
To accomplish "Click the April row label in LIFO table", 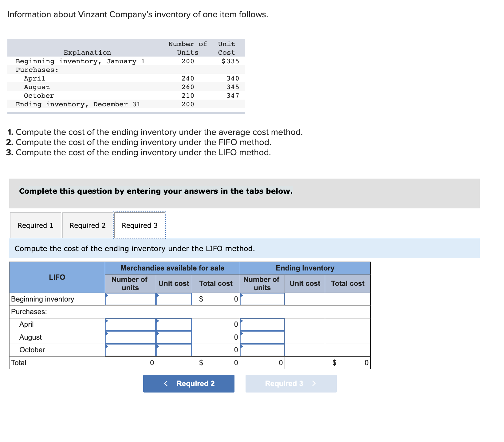I will [26, 324].
